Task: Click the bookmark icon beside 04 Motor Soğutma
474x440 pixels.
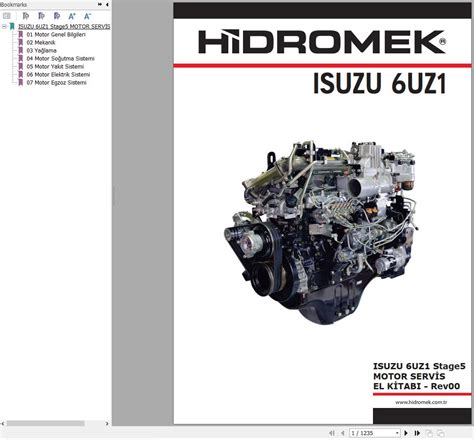Action: (21, 58)
